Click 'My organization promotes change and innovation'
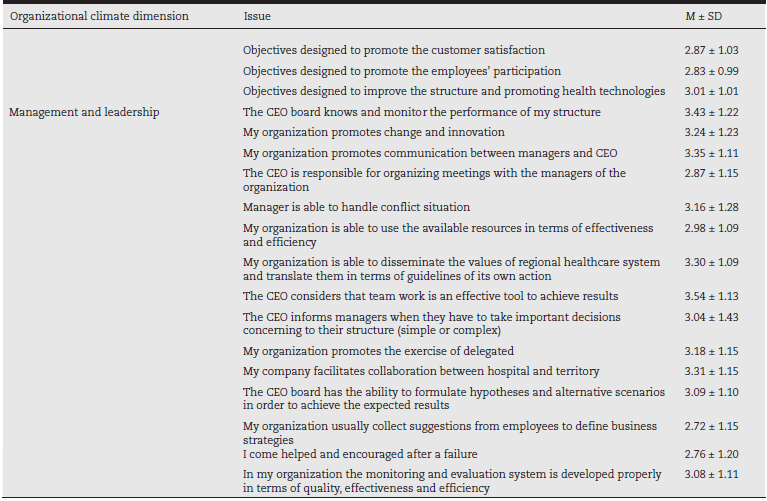 (373, 132)
